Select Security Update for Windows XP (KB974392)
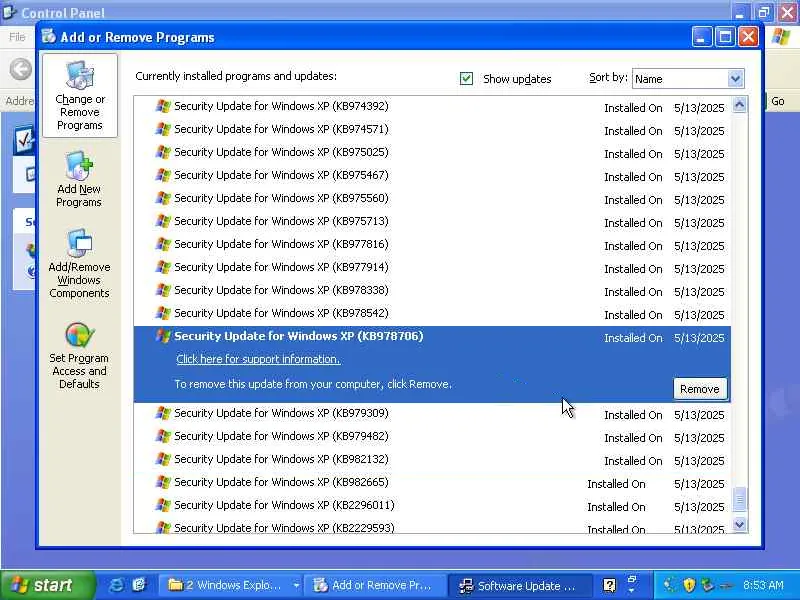 pos(432,107)
